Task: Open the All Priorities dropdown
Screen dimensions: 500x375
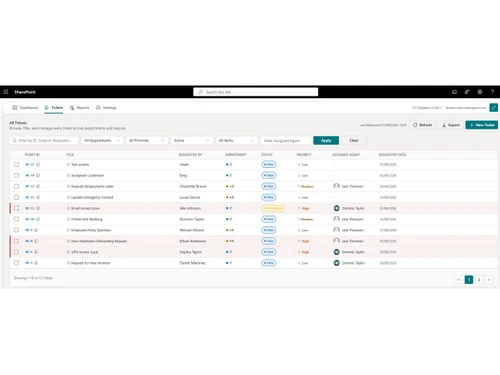Action: pos(147,140)
